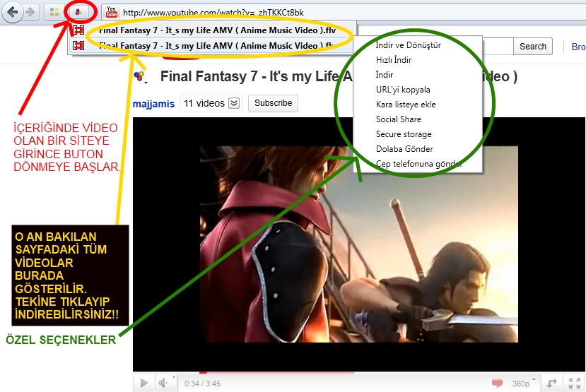The image size is (586, 392).
Task: Choose 'İndir ve Dönüştür' from context menu
Action: click(x=409, y=45)
